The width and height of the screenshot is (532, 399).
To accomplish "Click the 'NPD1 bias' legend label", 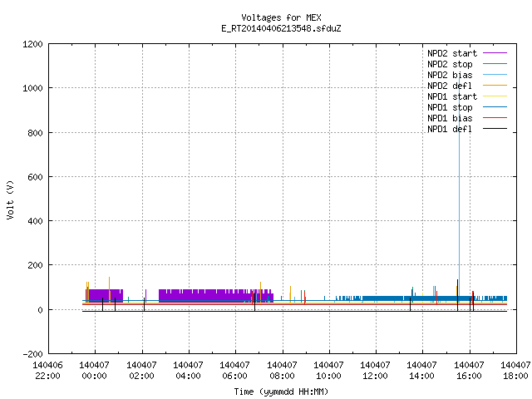I will 450,118.
